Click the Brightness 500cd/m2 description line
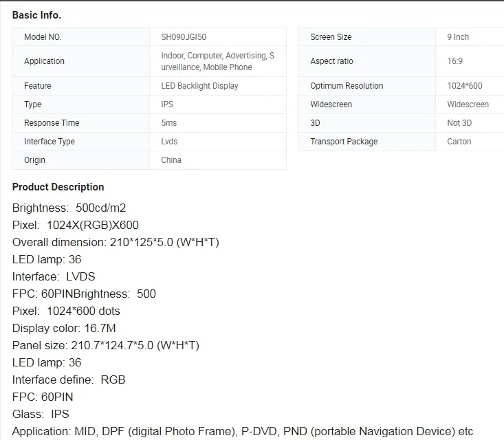Image resolution: width=504 pixels, height=440 pixels. click(69, 208)
